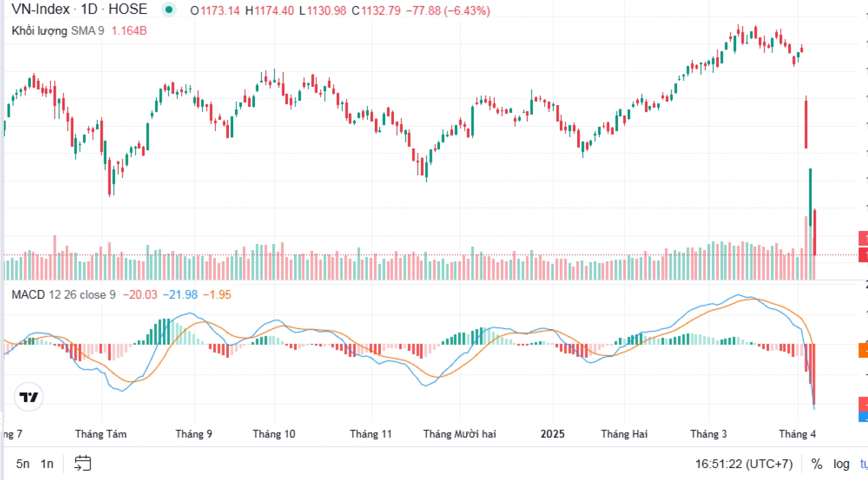Toggle log scale mode

(x=841, y=464)
